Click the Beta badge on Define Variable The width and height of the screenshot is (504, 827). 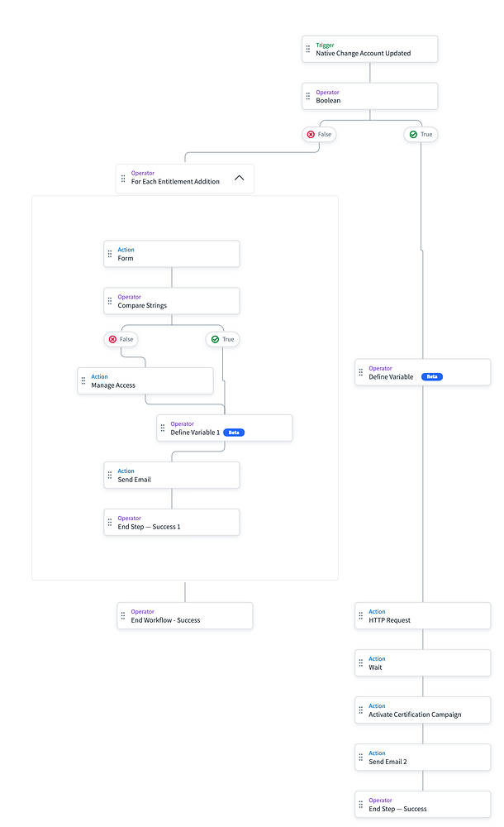[x=431, y=375]
